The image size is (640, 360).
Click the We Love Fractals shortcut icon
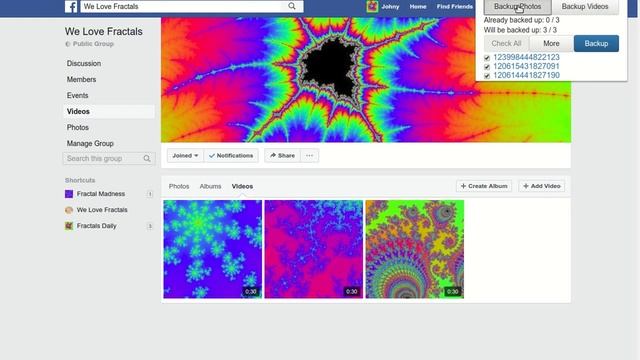69,210
